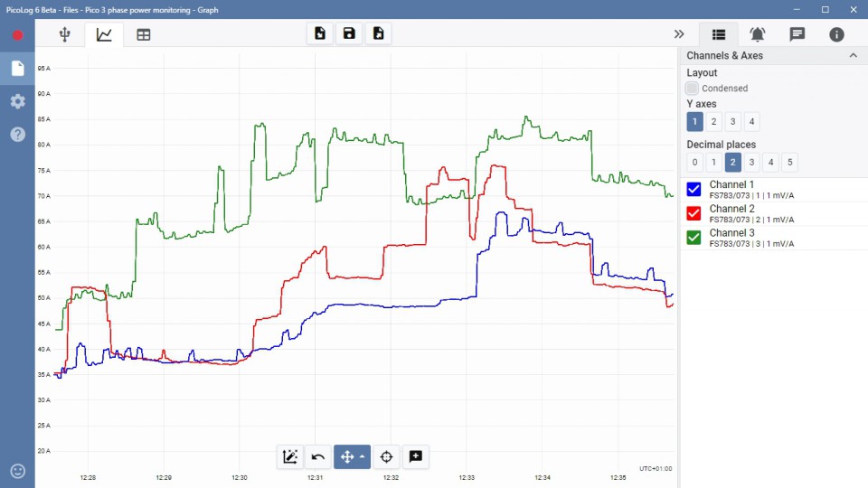
Task: Click the undo zoom arrow
Action: 318,456
